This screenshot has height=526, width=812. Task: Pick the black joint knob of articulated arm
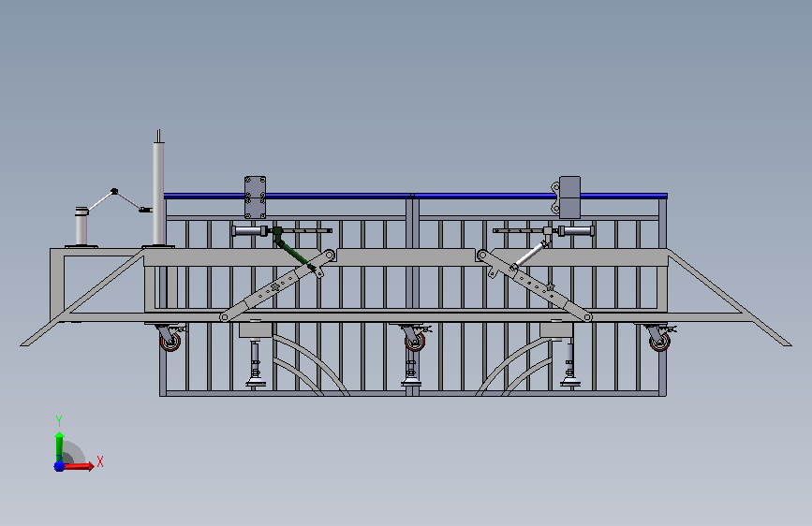[114, 192]
